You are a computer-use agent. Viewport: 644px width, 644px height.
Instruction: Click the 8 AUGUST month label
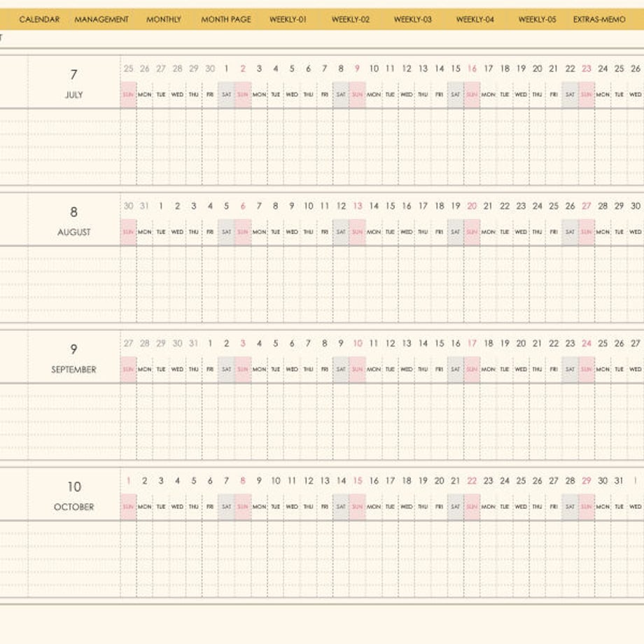pyautogui.click(x=74, y=221)
